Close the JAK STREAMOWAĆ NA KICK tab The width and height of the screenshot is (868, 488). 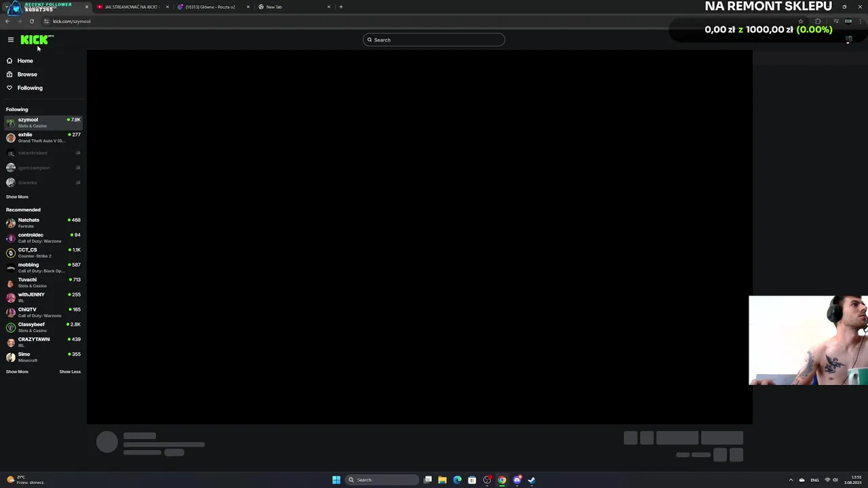pyautogui.click(x=167, y=7)
